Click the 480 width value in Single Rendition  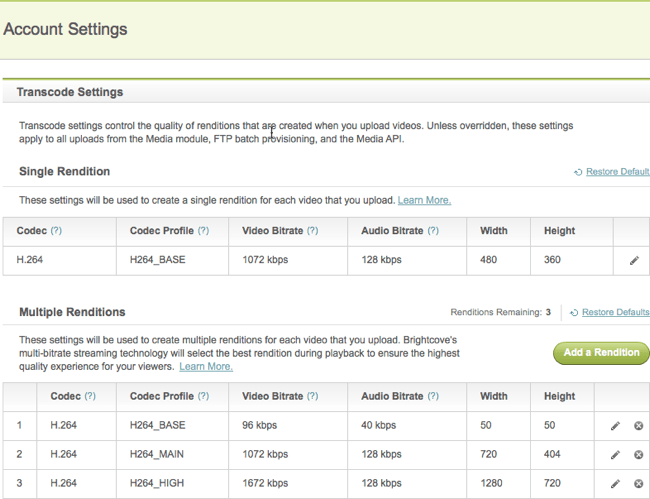[x=488, y=260]
